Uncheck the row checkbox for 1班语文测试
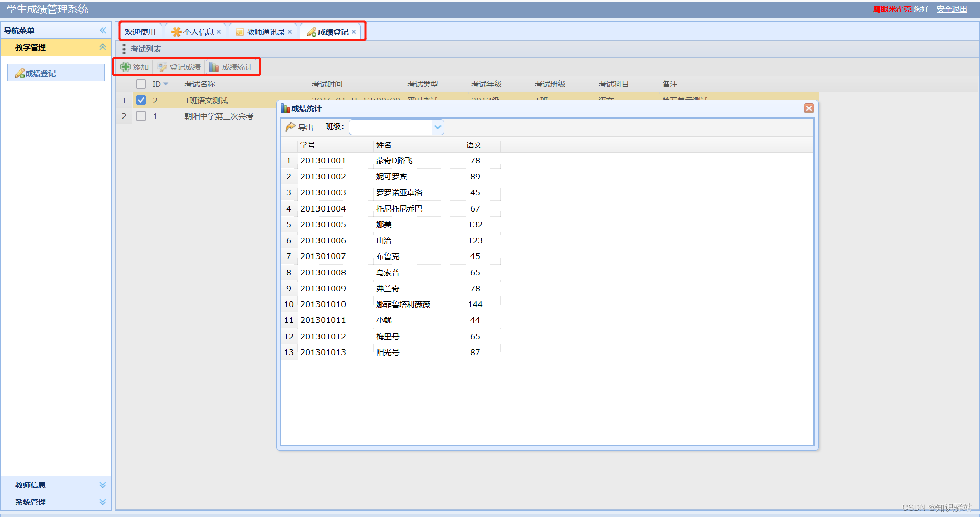 click(141, 100)
